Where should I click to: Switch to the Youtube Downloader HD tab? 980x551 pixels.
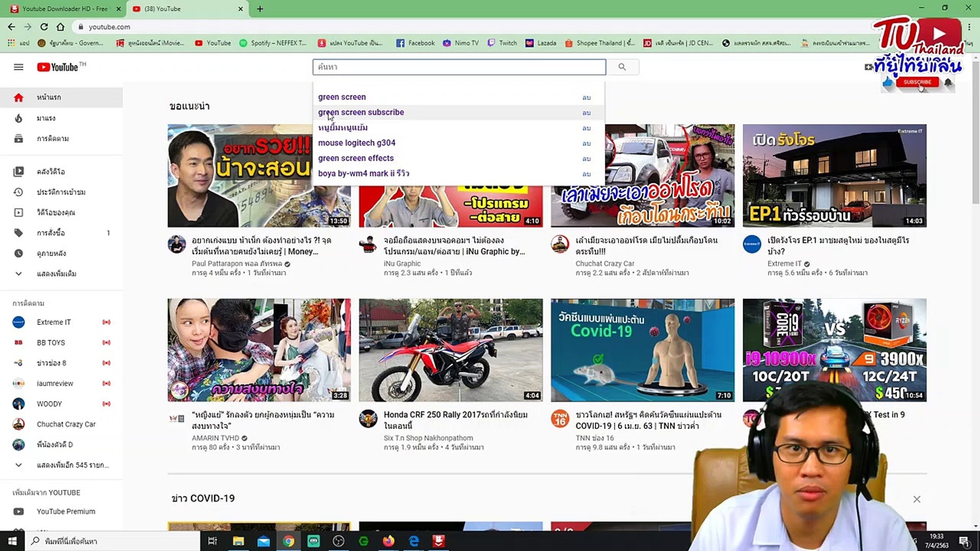coord(64,9)
